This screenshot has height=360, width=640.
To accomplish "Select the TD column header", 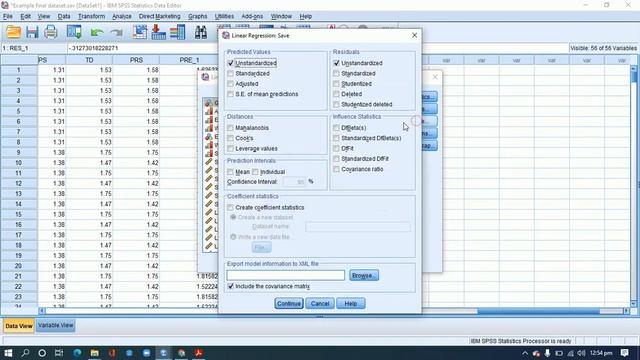I will (x=89, y=60).
